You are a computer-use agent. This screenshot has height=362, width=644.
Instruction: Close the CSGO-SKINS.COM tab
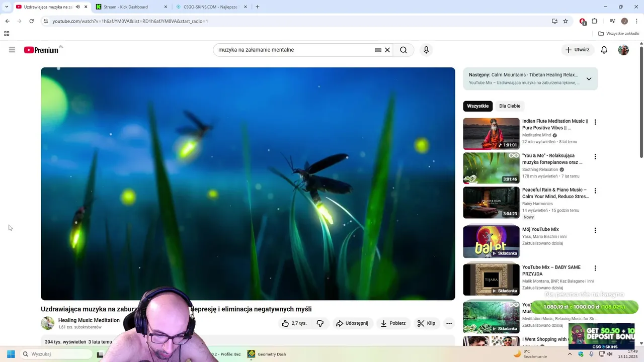coord(245,7)
